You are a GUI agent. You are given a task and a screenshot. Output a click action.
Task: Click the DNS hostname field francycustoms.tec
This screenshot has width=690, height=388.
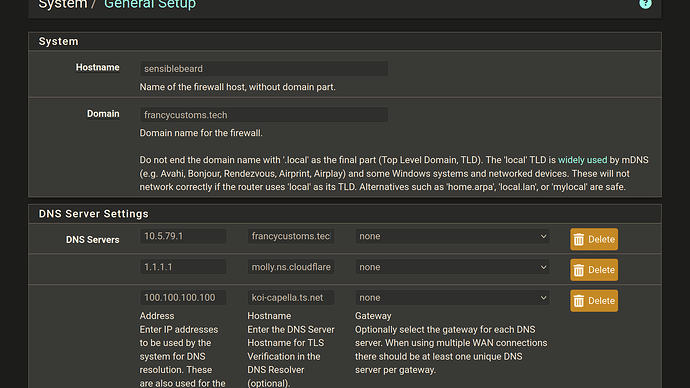(x=291, y=236)
